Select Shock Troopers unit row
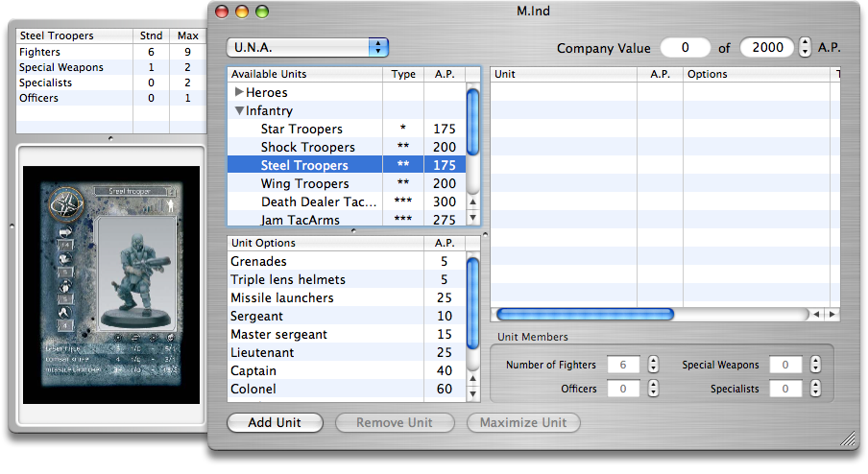The width and height of the screenshot is (868, 474). pyautogui.click(x=307, y=148)
